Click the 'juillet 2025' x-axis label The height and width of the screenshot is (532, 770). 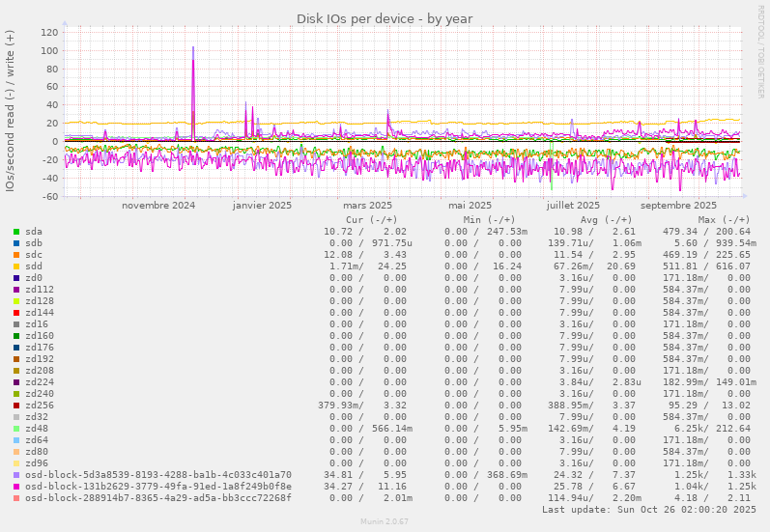coord(573,205)
